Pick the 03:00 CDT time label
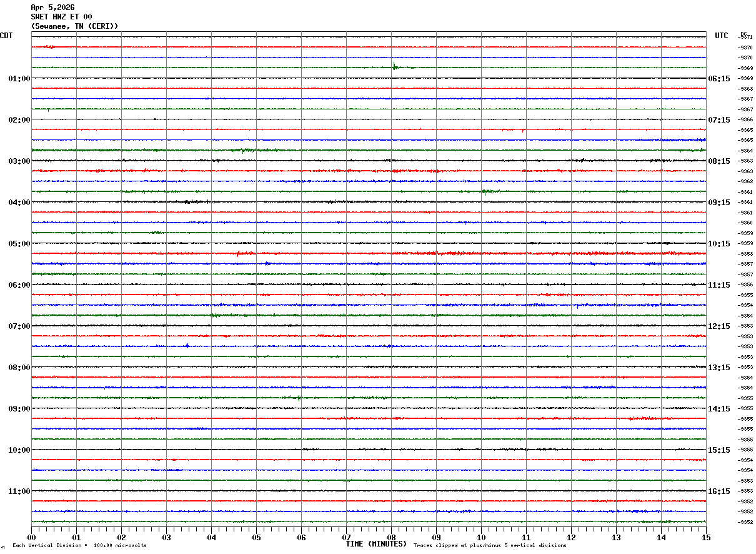The height and width of the screenshot is (554, 756). click(19, 161)
